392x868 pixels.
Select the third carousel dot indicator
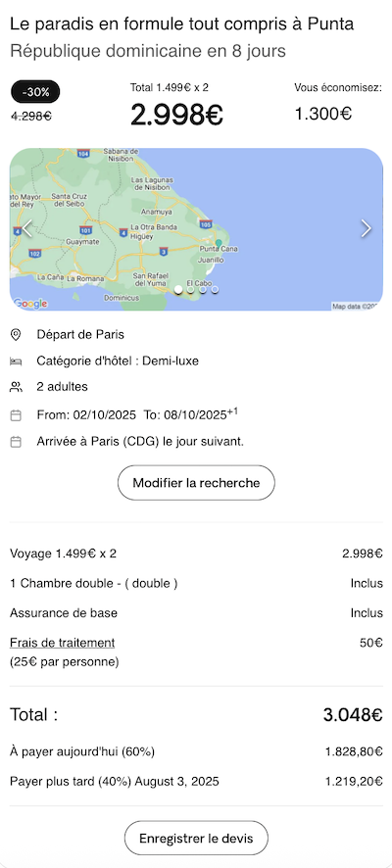tap(203, 289)
